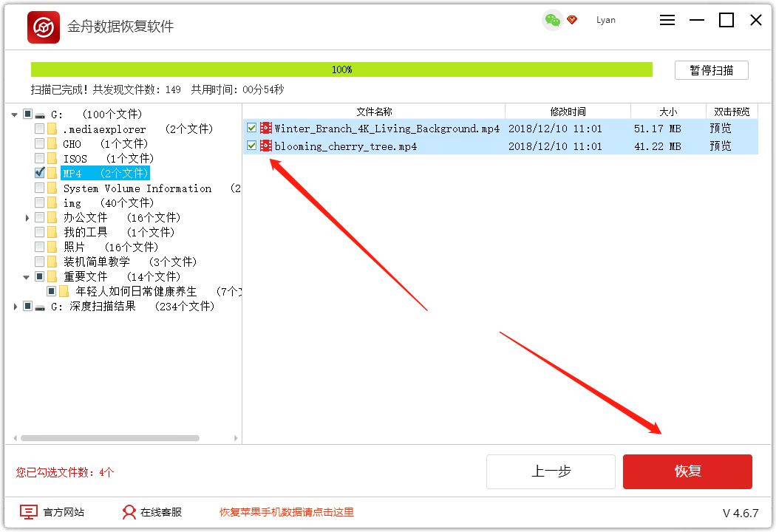Click the video icon beside blooming_cherry_tree.mp4
The height and width of the screenshot is (532, 776).
point(265,146)
